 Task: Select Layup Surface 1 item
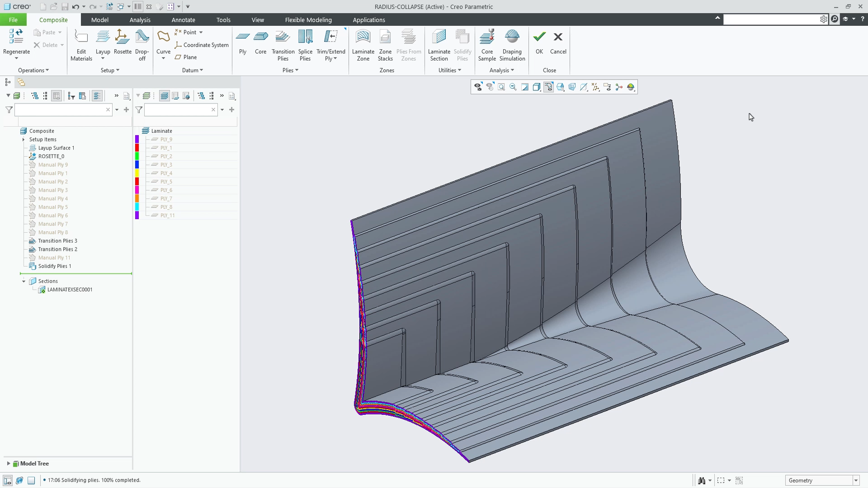[56, 148]
